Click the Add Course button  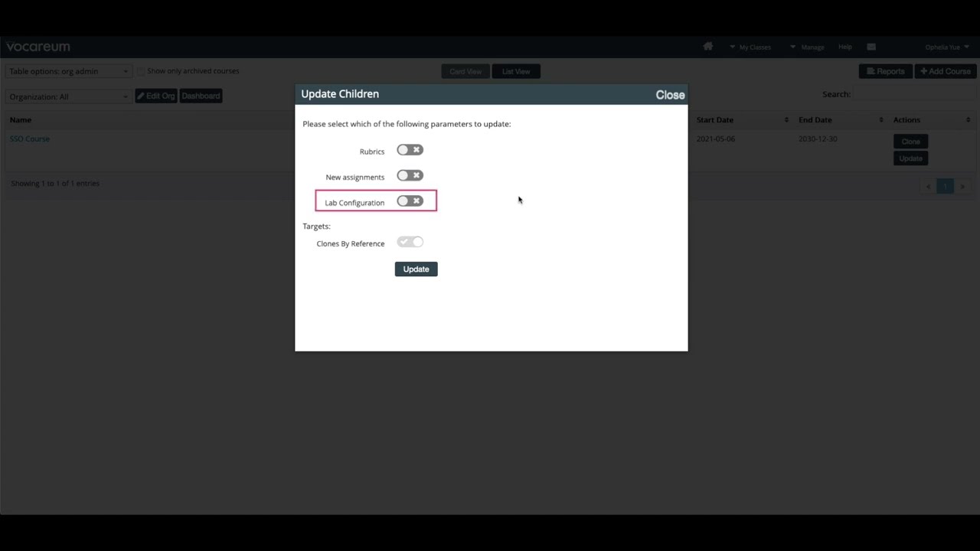click(x=945, y=71)
